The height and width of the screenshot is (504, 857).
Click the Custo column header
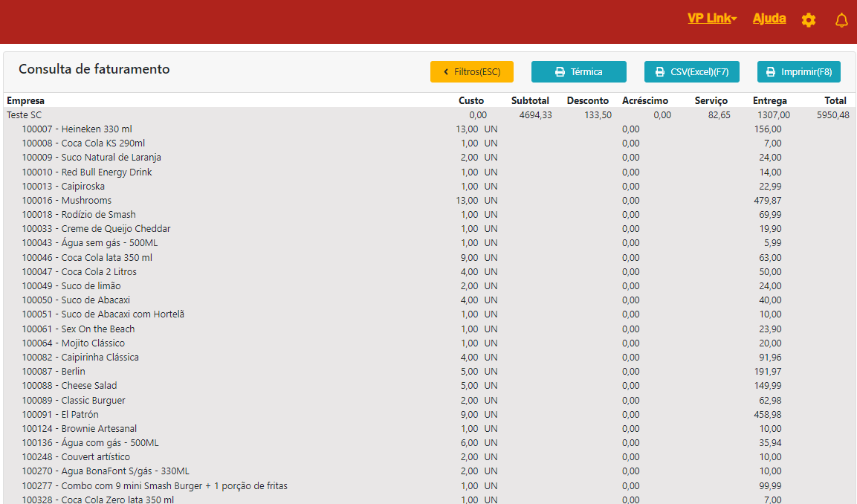[x=470, y=100]
